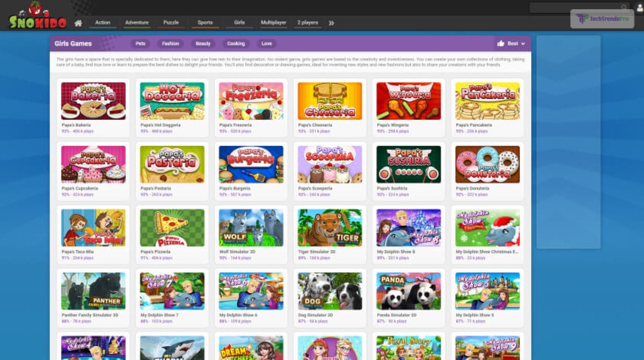Open Papa's Donuteria game thumbnail
The height and width of the screenshot is (360, 644).
click(487, 164)
